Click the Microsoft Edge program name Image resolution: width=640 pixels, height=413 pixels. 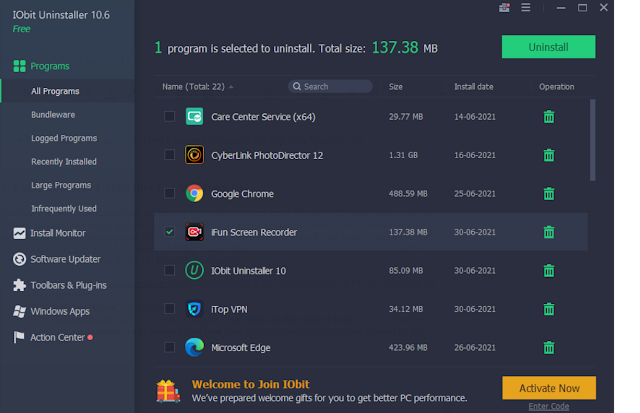pos(241,348)
